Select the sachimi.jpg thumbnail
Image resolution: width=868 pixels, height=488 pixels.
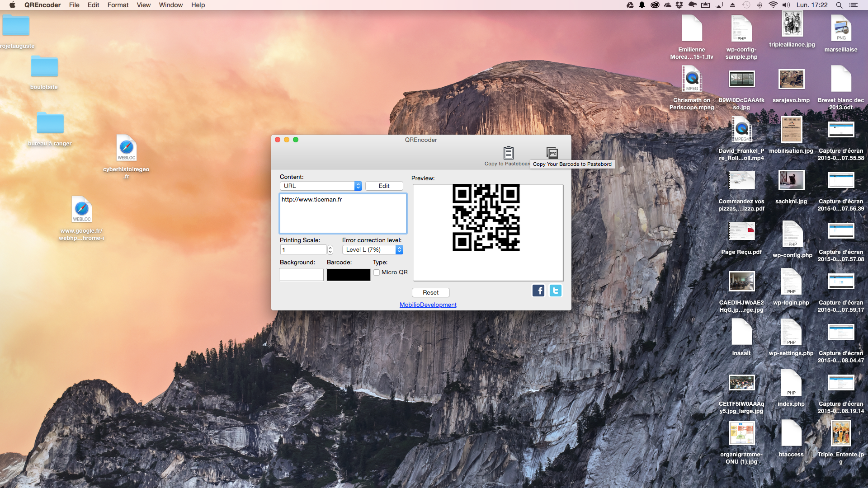tap(791, 180)
